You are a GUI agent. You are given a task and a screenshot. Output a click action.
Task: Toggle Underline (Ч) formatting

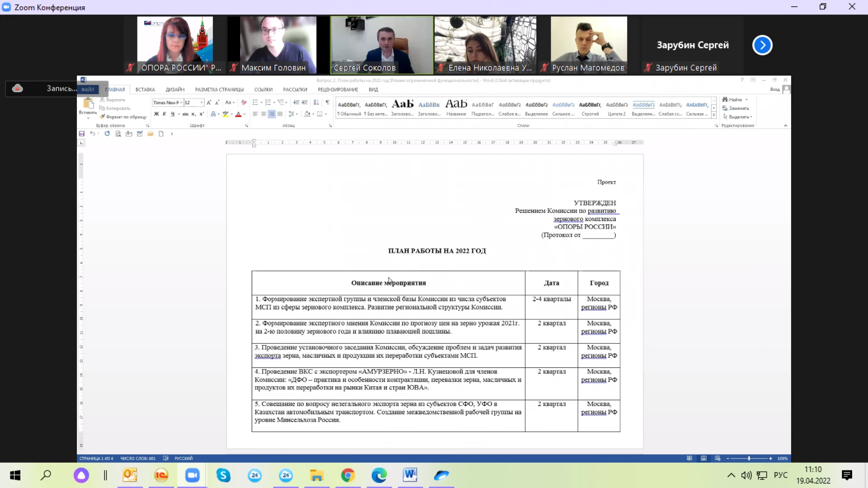(172, 114)
